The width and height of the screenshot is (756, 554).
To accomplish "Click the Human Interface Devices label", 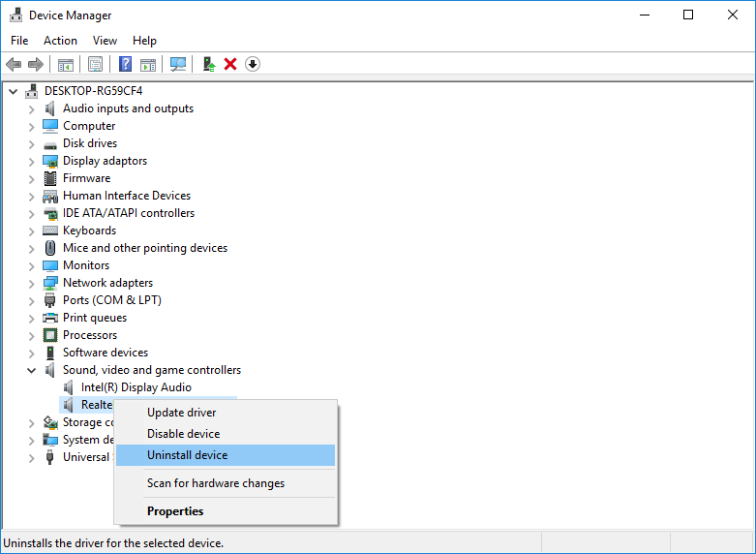I will pyautogui.click(x=127, y=196).
